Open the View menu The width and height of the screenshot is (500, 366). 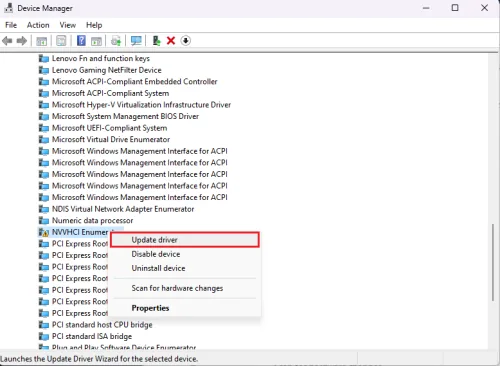tap(68, 25)
